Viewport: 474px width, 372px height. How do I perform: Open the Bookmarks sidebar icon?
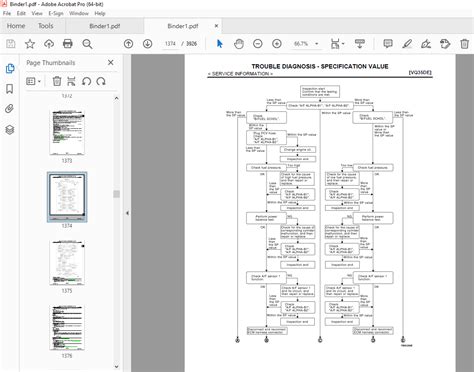(10, 89)
